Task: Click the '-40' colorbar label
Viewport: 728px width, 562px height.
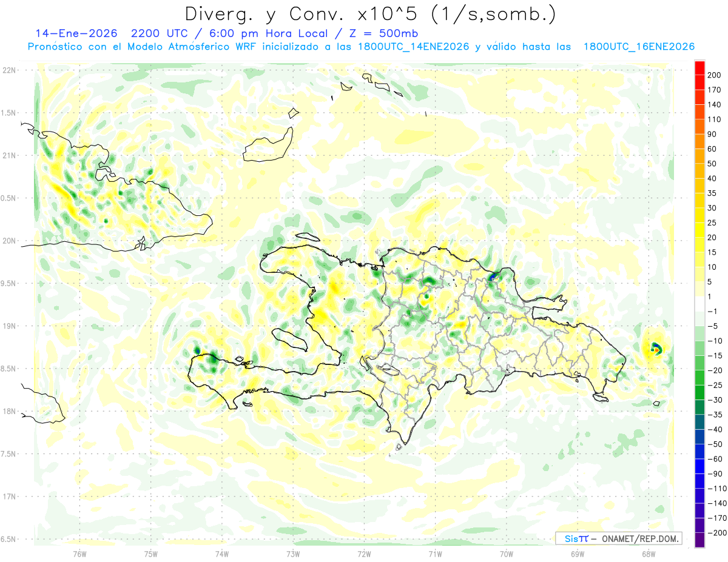Action: coord(715,429)
